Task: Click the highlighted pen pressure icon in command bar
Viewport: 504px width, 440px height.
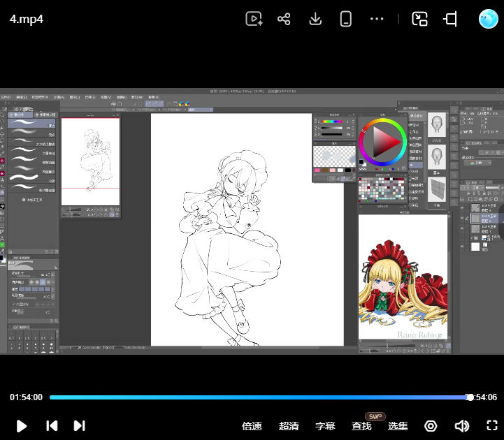Action: coord(154,104)
